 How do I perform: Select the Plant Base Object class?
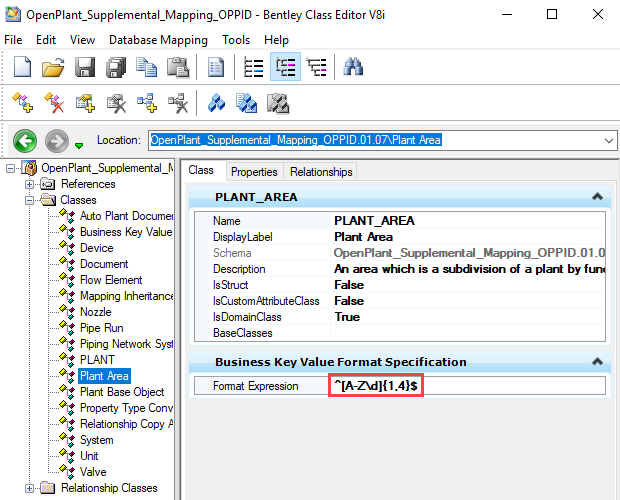pyautogui.click(x=122, y=392)
